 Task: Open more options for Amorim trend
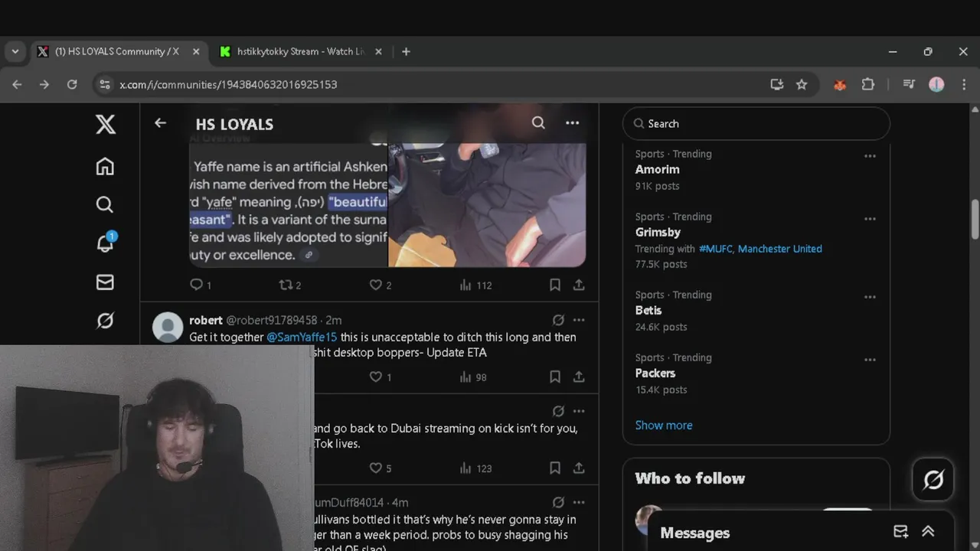[870, 156]
